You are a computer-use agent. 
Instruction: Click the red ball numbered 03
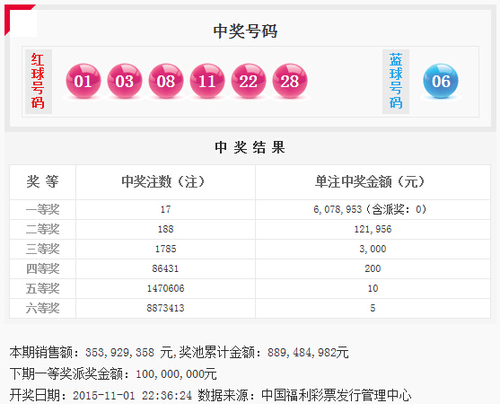pyautogui.click(x=124, y=81)
